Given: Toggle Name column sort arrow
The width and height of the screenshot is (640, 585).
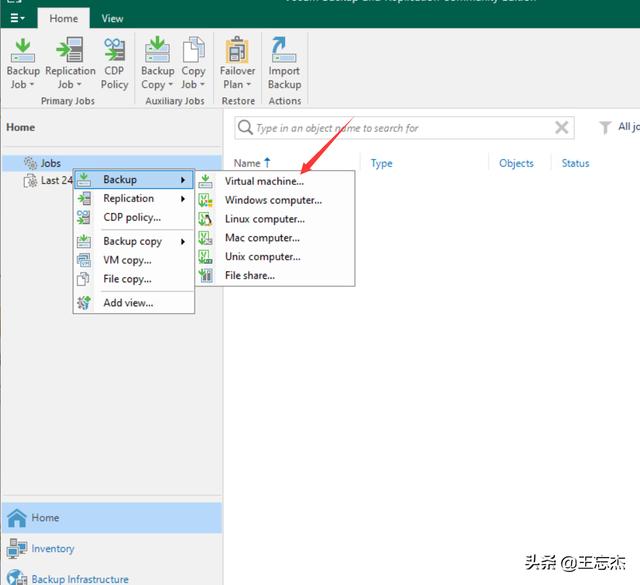Looking at the screenshot, I should (x=267, y=162).
